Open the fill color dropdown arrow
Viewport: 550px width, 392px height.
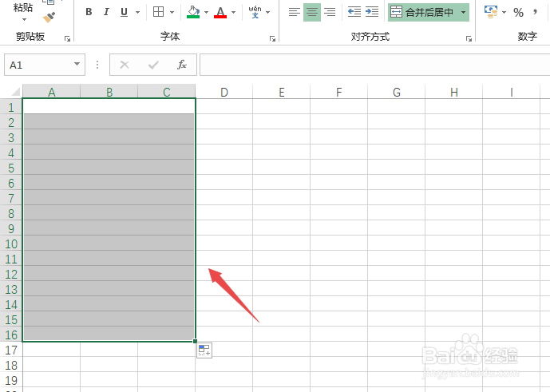(x=206, y=12)
